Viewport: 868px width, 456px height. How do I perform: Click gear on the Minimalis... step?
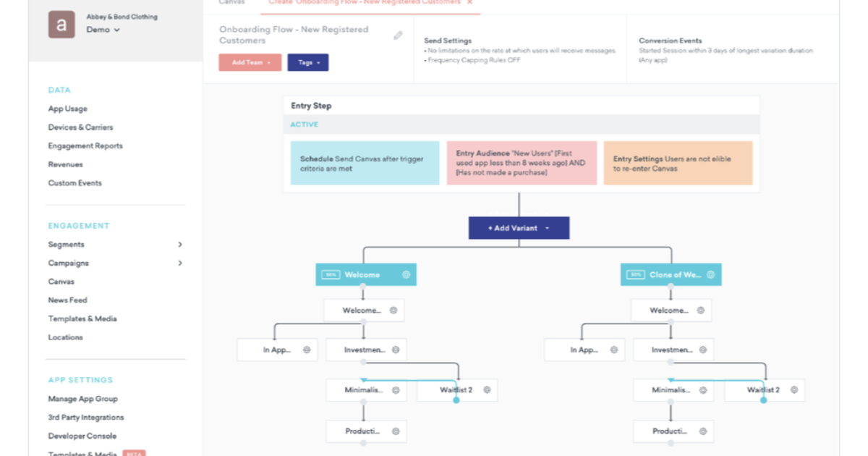tap(396, 390)
